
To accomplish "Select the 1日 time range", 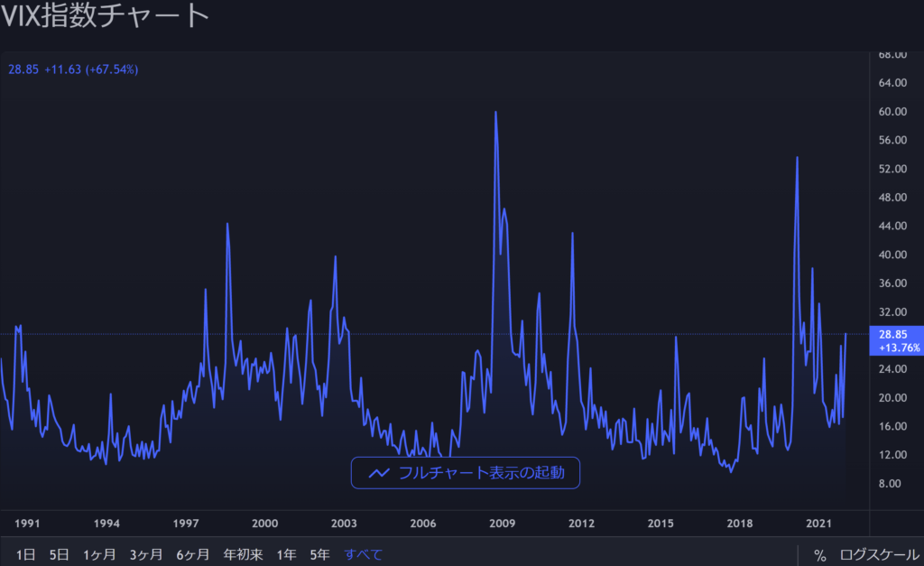I will (x=26, y=555).
